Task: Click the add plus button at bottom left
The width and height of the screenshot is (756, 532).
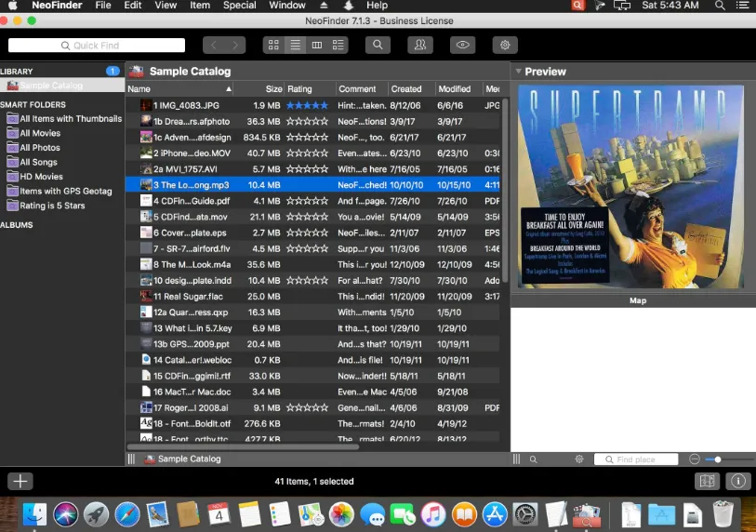Action: pyautogui.click(x=20, y=481)
